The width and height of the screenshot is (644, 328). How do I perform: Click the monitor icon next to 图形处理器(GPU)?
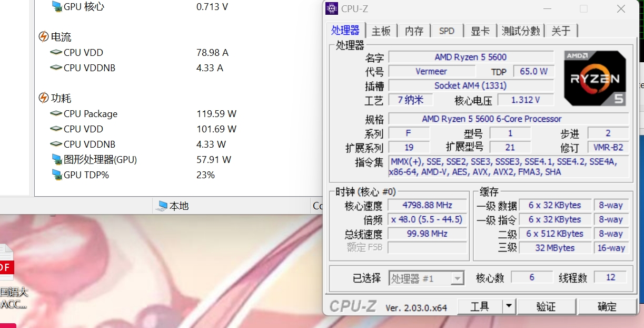point(57,159)
